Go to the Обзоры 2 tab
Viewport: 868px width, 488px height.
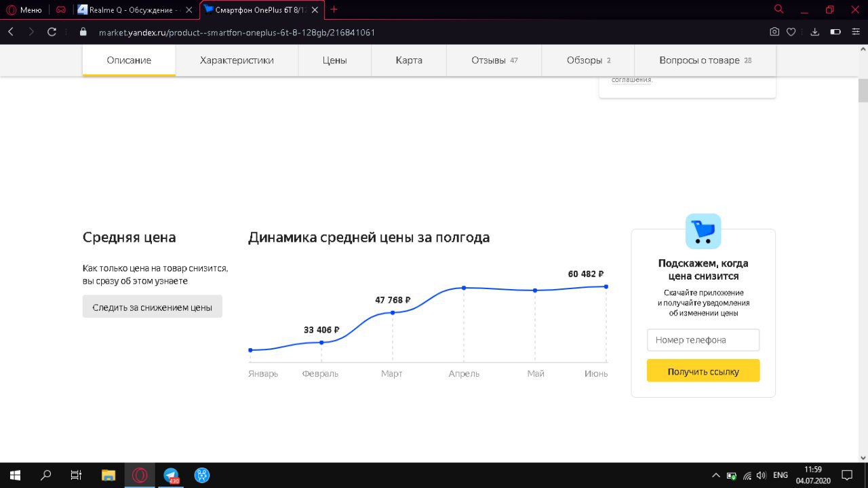click(589, 60)
